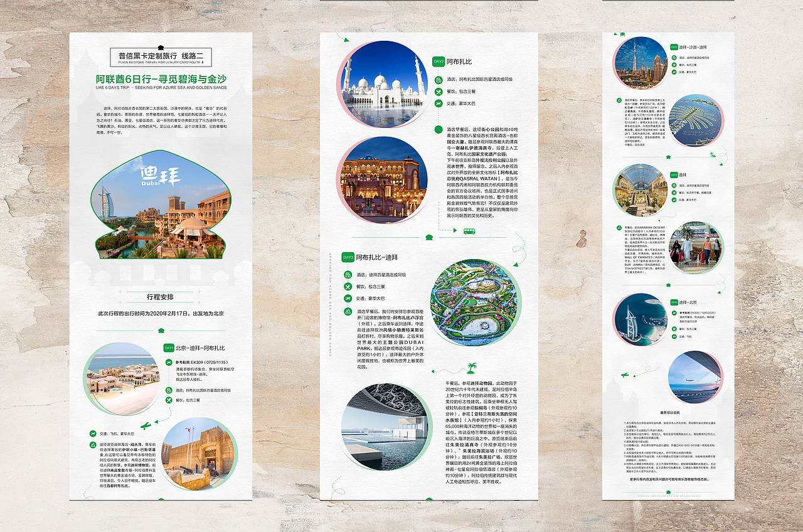803x532 pixels.
Task: Click the DAY2 badge beside 阿布扎比
Action: (438, 61)
